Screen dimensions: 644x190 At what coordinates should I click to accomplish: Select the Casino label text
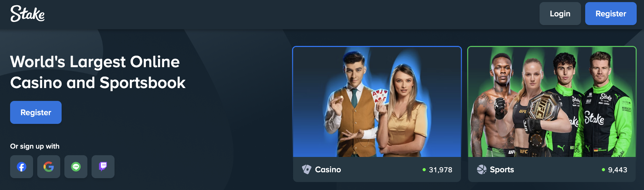pos(328,169)
